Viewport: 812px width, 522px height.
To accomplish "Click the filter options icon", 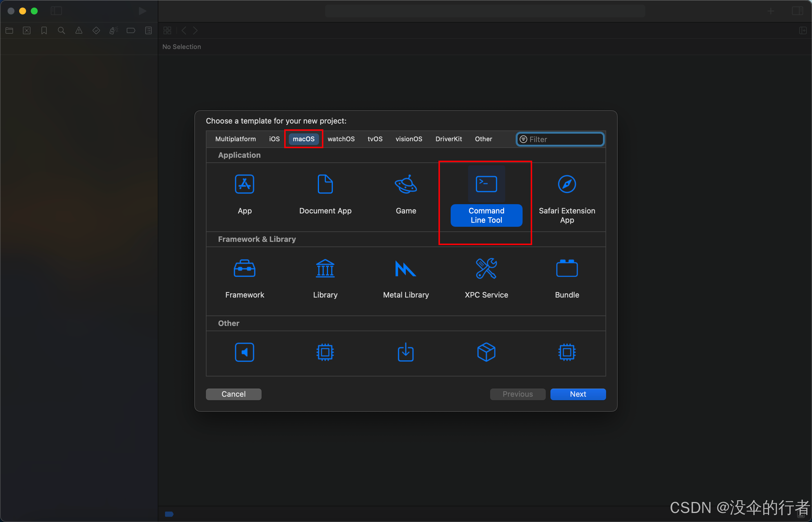I will (x=523, y=139).
